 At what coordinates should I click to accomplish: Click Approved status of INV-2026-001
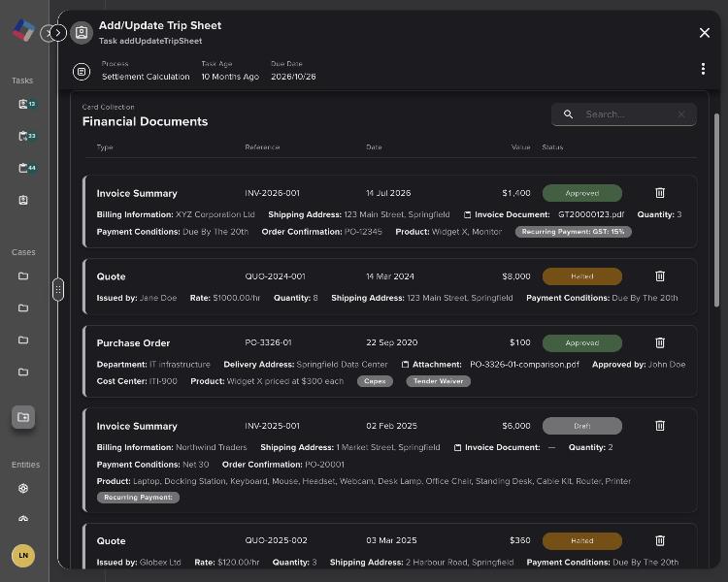coord(582,193)
